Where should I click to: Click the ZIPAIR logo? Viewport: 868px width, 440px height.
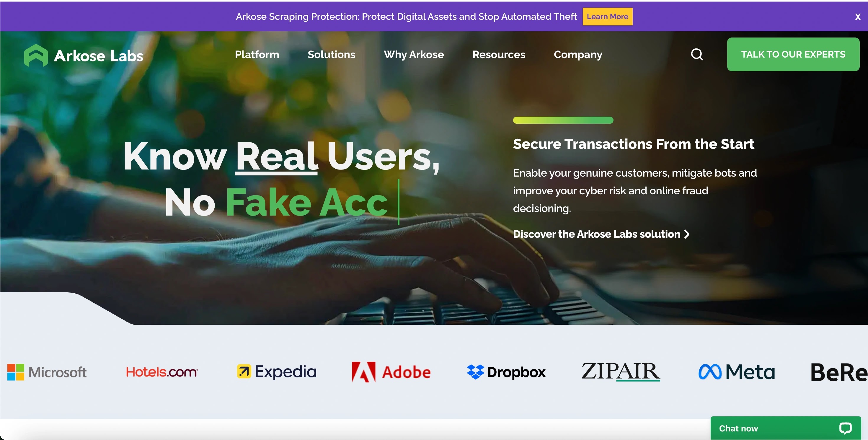tap(621, 371)
